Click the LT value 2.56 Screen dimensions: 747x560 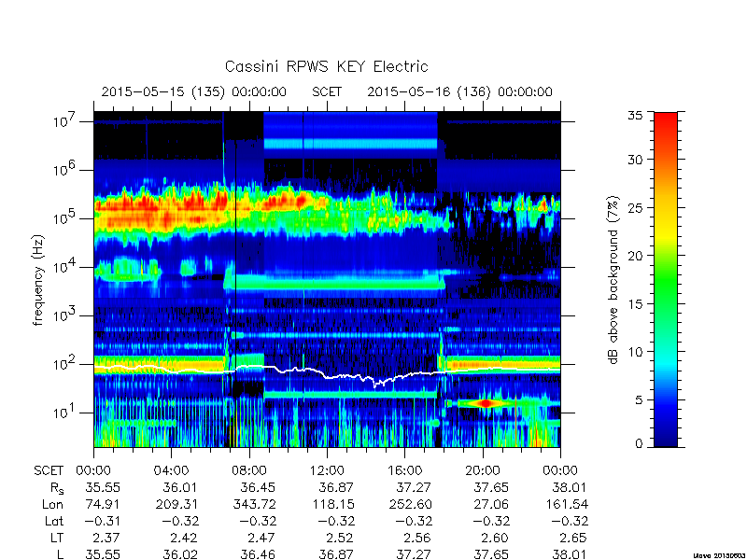pos(416,539)
